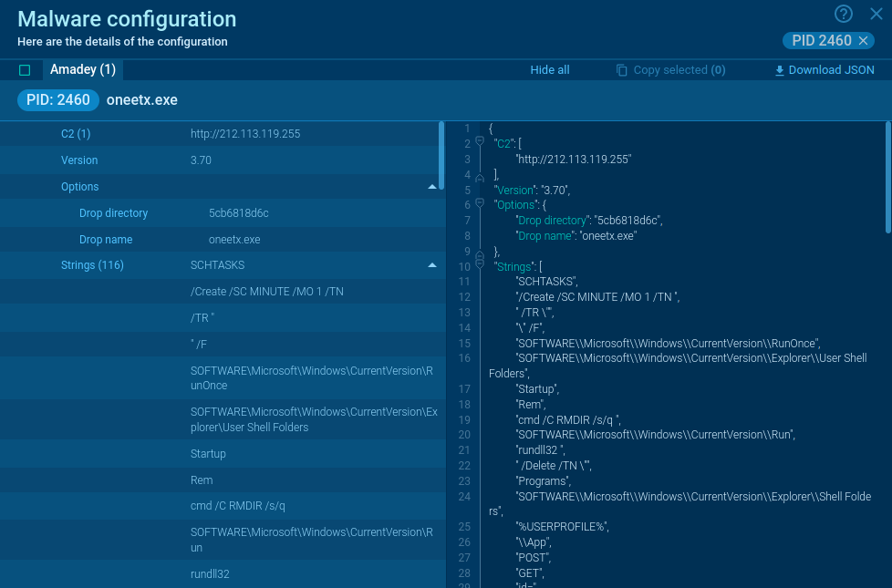Click the Download JSON arrow icon
This screenshot has height=588, width=892.
pos(779,70)
